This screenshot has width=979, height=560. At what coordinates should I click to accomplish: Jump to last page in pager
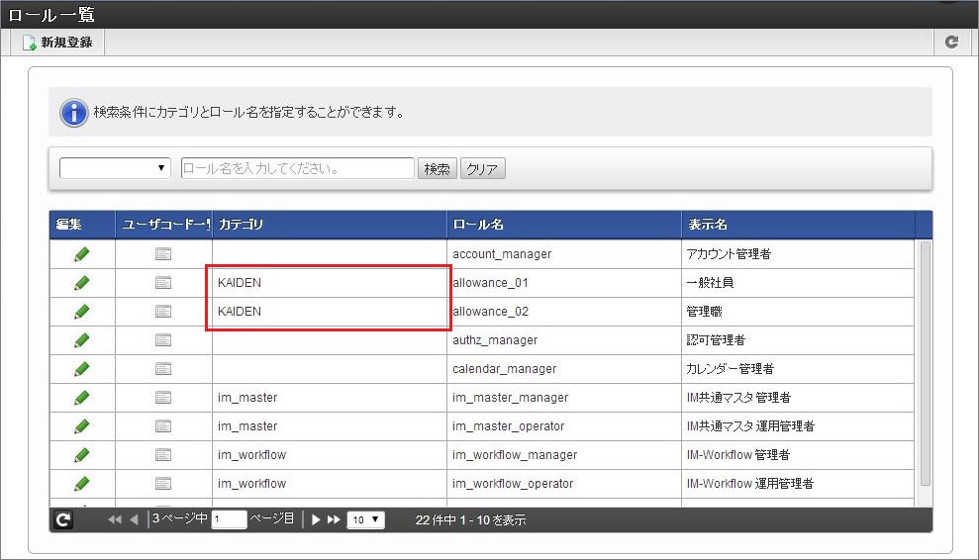click(x=334, y=519)
